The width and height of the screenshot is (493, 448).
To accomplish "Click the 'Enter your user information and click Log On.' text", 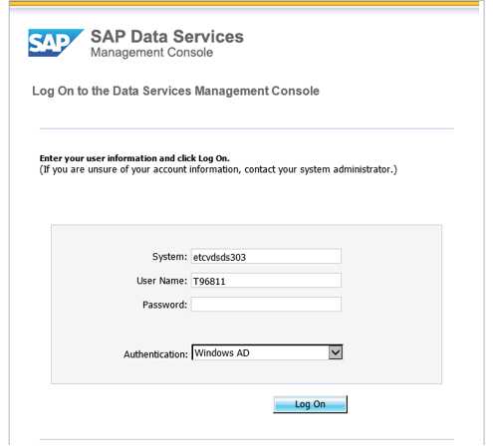I will point(134,158).
